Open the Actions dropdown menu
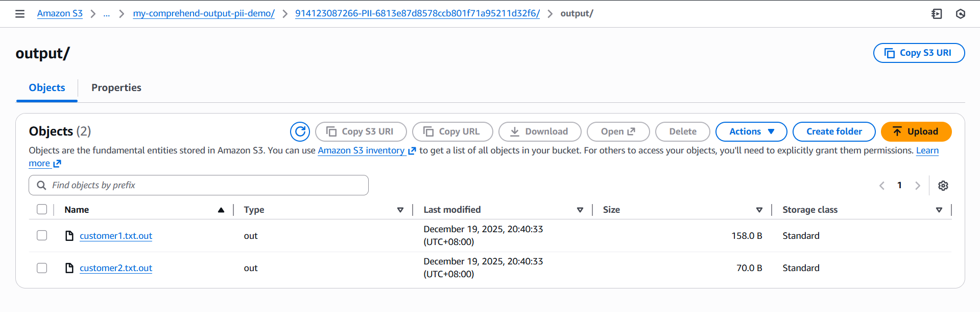Viewport: 980px width, 312px height. coord(751,131)
